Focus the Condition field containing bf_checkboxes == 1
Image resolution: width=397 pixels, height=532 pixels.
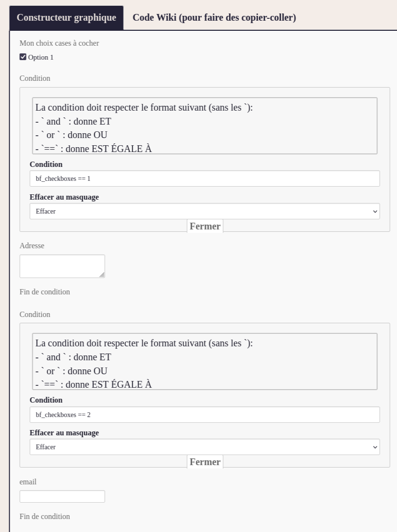[x=205, y=178]
